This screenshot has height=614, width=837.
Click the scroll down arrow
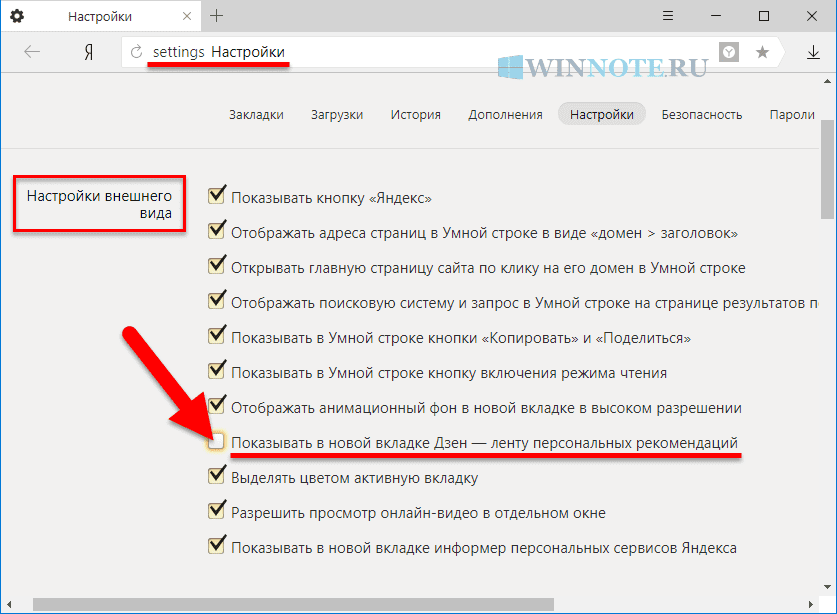[827, 587]
